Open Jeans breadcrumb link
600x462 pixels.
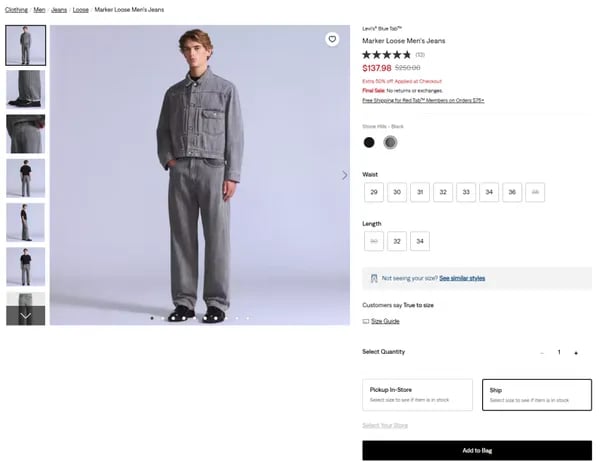pyautogui.click(x=59, y=10)
